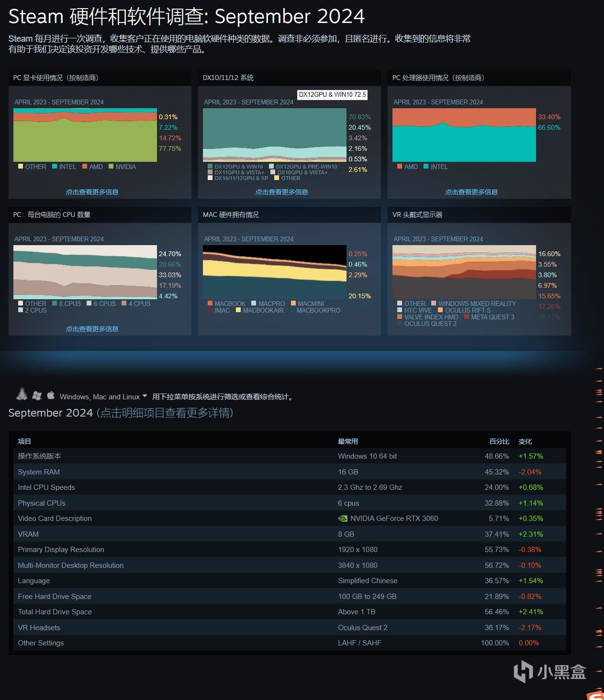Click the Apple logo icon
Screen dimensions: 604x700
tap(51, 395)
